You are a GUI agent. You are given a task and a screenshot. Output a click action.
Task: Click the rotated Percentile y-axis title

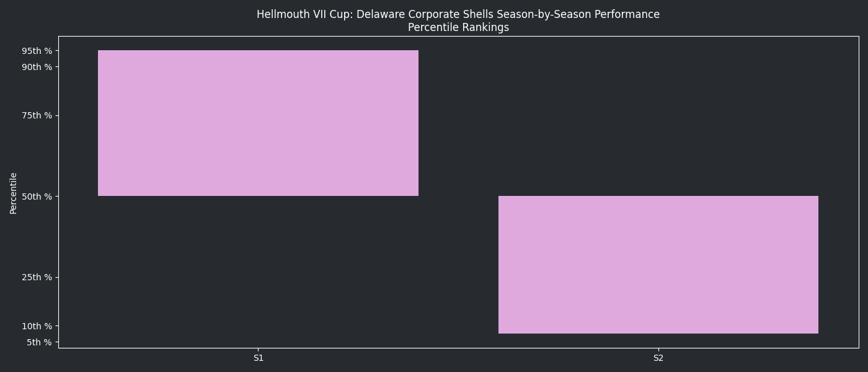(14, 193)
